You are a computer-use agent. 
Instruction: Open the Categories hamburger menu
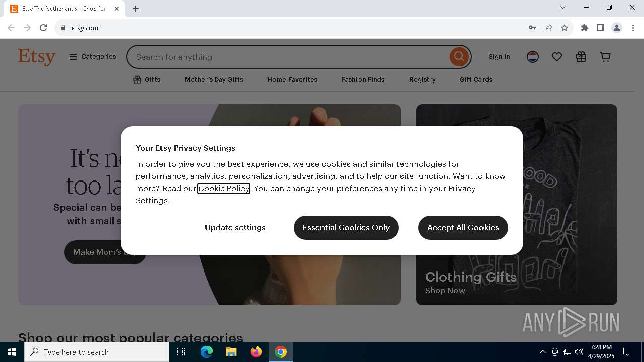(x=93, y=57)
